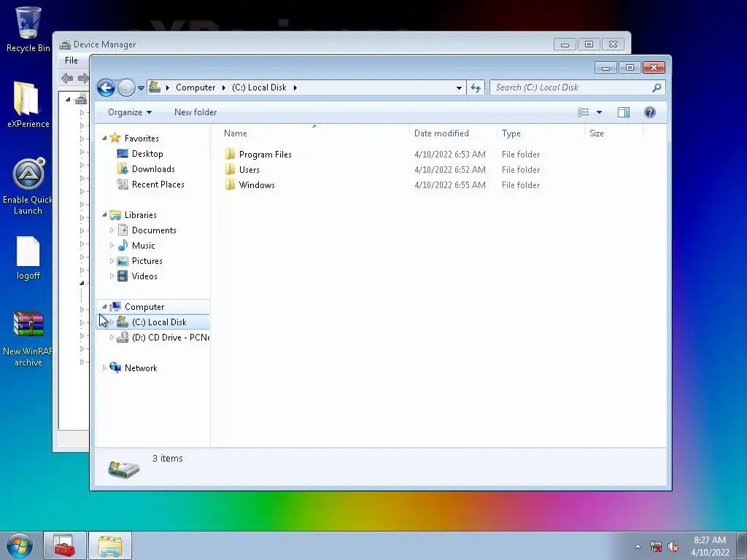This screenshot has height=560, width=747.
Task: Open the Organize menu
Action: click(x=130, y=112)
